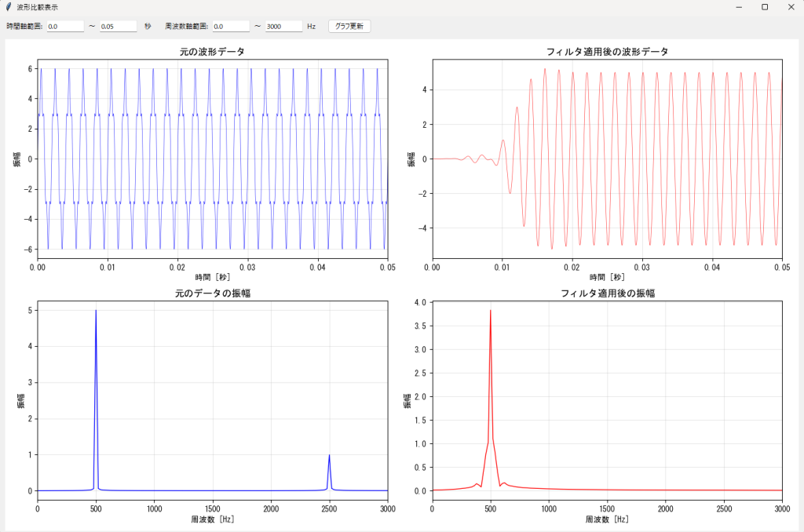Focus the time axis start field (0.0)
The height and width of the screenshot is (532, 804).
[64, 26]
